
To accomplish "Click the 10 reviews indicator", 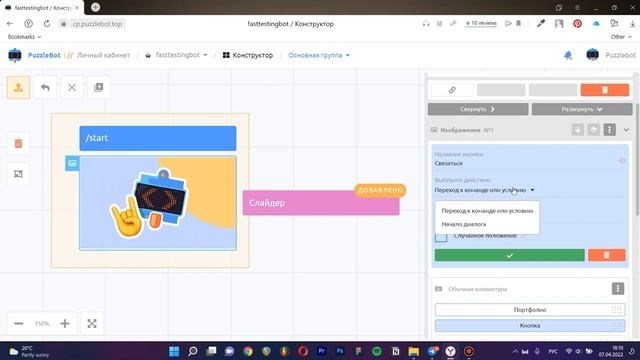I will coord(481,24).
